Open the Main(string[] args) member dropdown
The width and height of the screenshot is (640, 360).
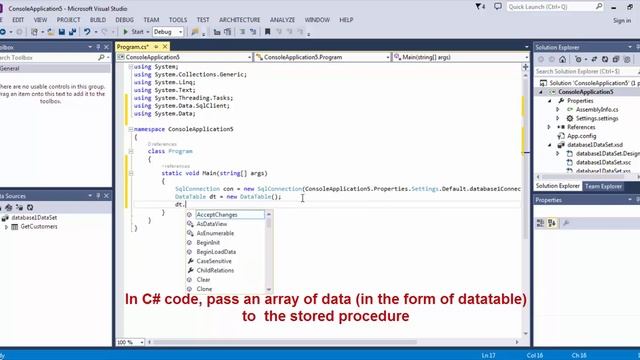pos(526,58)
